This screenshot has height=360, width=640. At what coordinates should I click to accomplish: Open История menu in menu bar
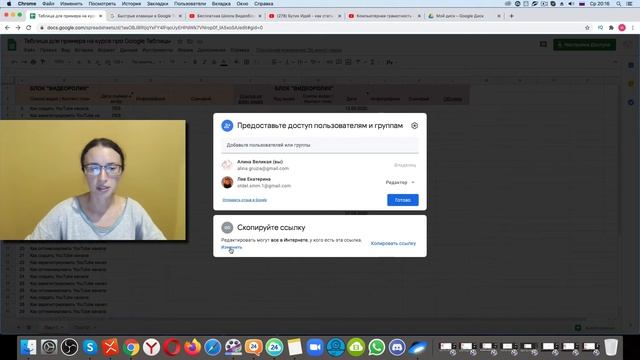tap(131, 4)
